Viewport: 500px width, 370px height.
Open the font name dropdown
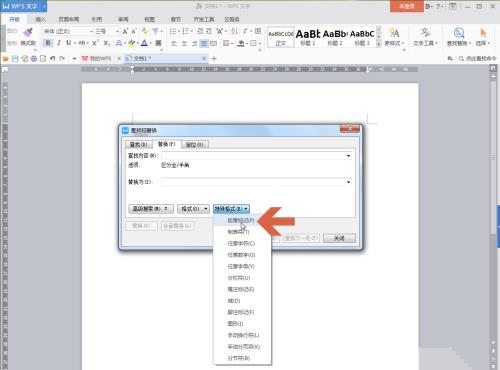click(x=91, y=31)
